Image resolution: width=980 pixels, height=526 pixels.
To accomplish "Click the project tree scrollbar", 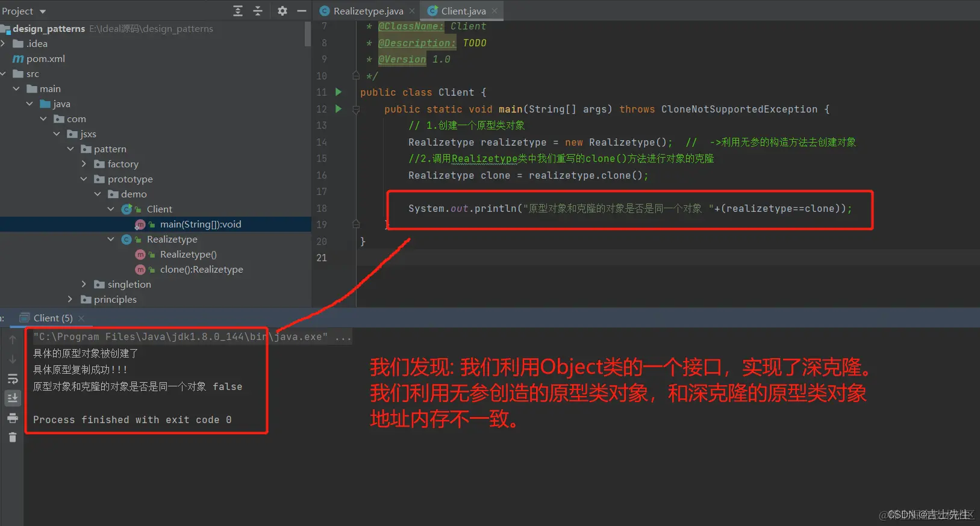I will click(308, 34).
